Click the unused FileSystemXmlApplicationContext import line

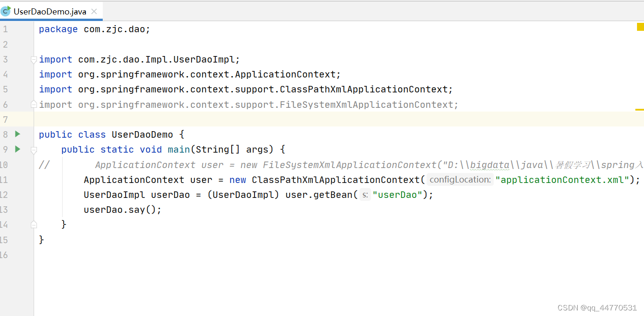click(x=248, y=105)
